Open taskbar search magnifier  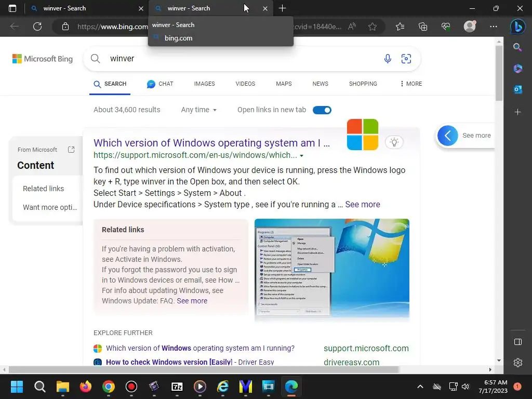pos(39,387)
